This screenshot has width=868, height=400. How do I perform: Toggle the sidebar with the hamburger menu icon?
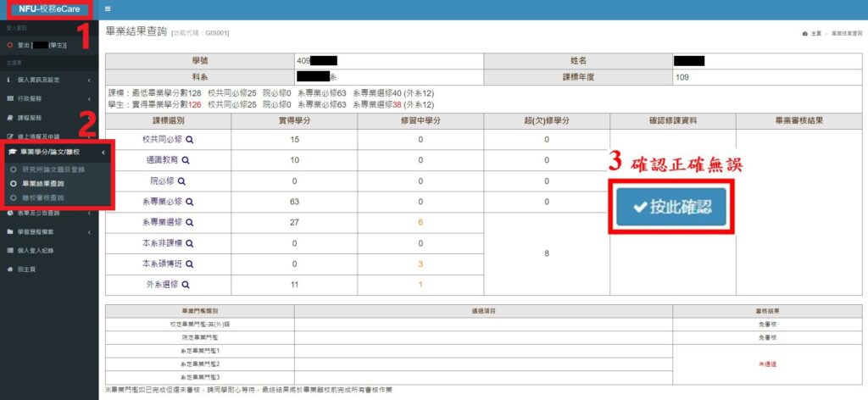(108, 8)
